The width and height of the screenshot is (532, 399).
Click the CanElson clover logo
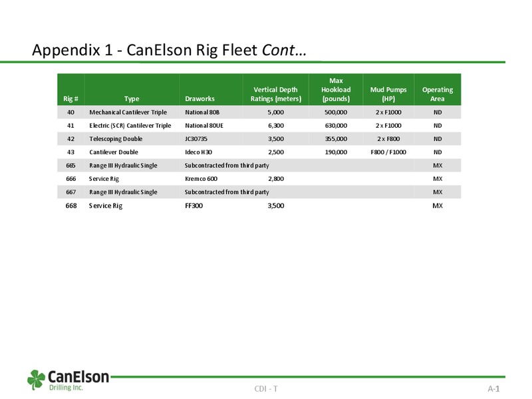[36, 380]
